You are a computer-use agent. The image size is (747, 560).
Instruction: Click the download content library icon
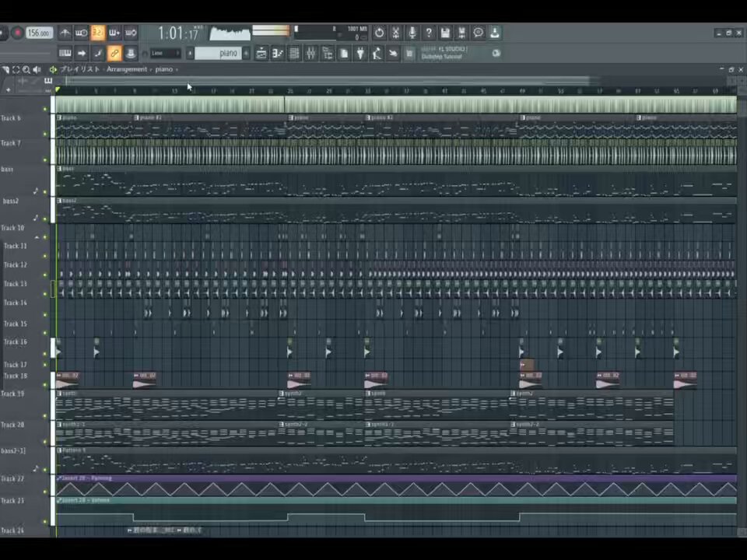pos(495,33)
